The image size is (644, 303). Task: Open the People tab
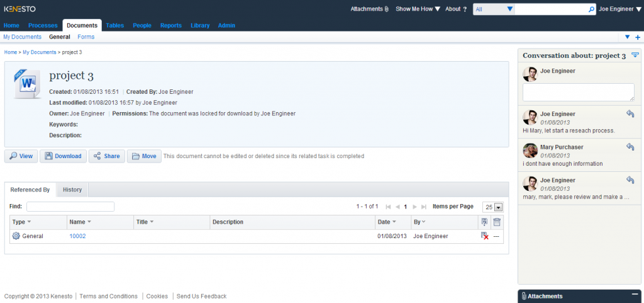tap(142, 25)
